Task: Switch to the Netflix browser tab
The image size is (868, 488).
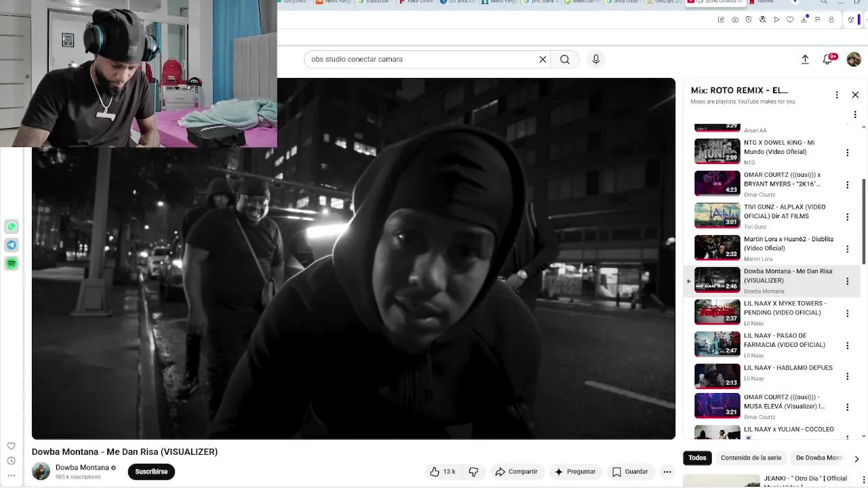Action: [x=765, y=2]
